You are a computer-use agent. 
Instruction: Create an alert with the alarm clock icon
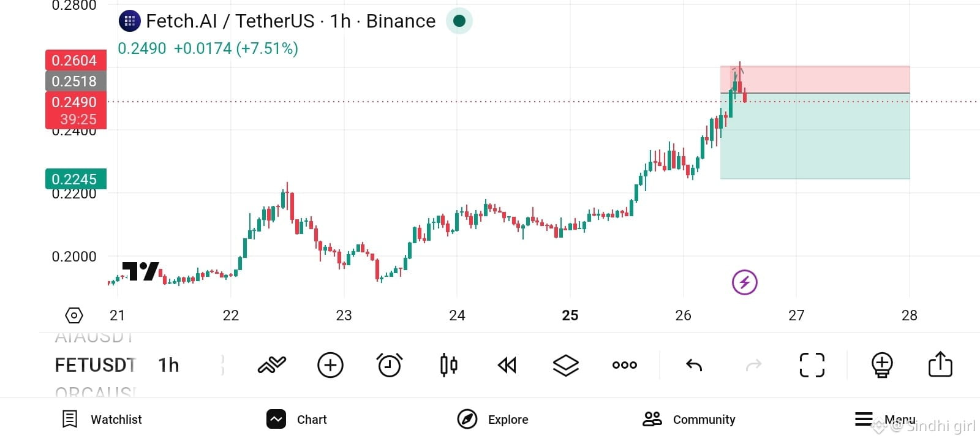click(x=390, y=365)
